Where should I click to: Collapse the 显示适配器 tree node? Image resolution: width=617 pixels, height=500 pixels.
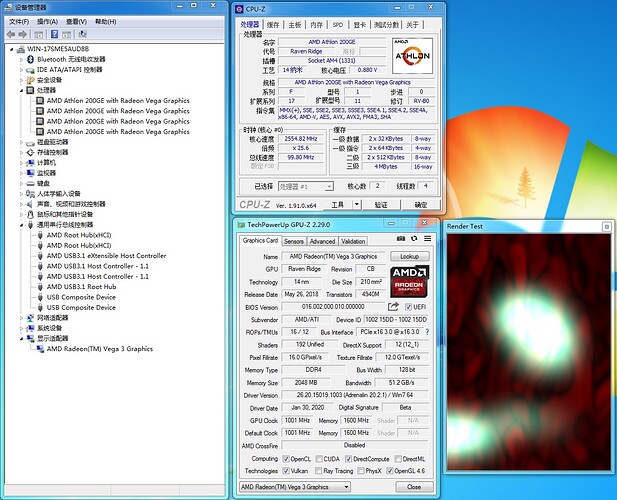coord(22,338)
